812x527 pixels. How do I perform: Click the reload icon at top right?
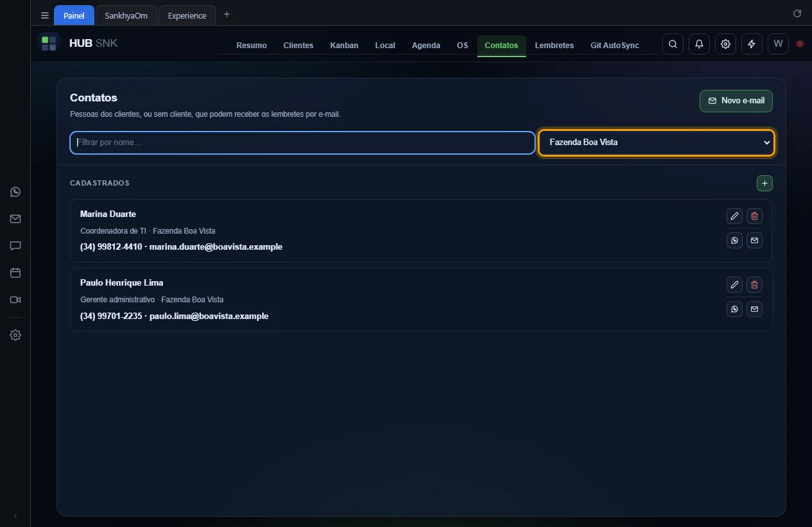pyautogui.click(x=797, y=13)
